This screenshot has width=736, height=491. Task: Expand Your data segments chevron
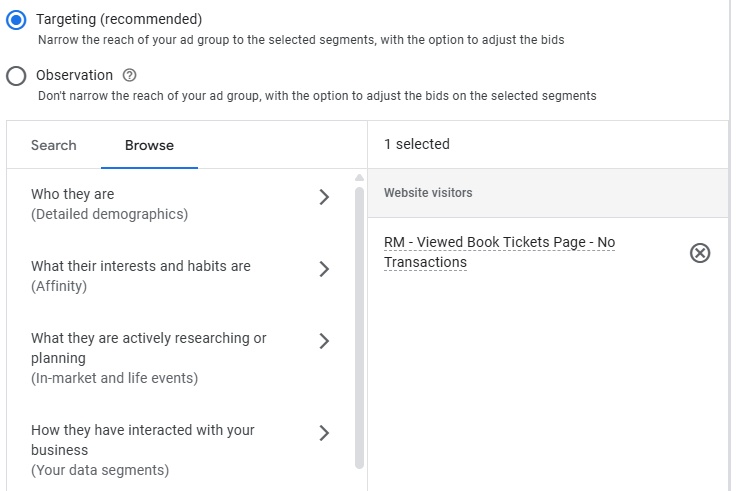[324, 433]
